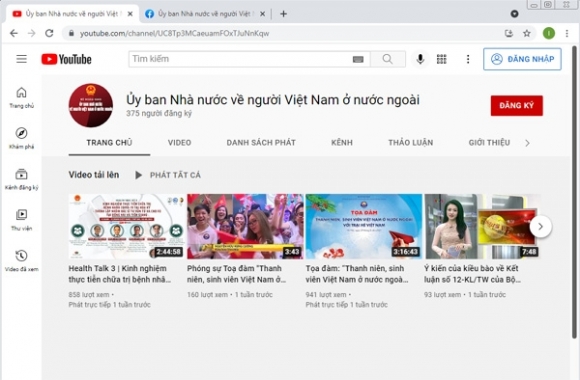The image size is (580, 380).
Task: Click the browser forward arrow
Action: pos(32,33)
